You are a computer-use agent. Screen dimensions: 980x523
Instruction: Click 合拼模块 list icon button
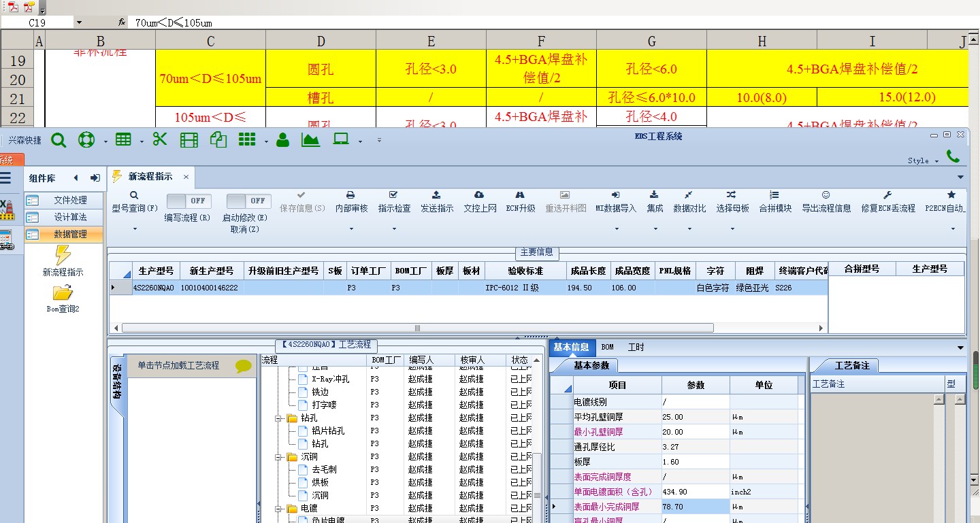tap(775, 202)
